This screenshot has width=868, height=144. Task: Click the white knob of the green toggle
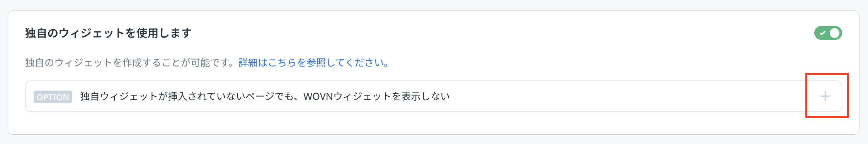[x=834, y=33]
